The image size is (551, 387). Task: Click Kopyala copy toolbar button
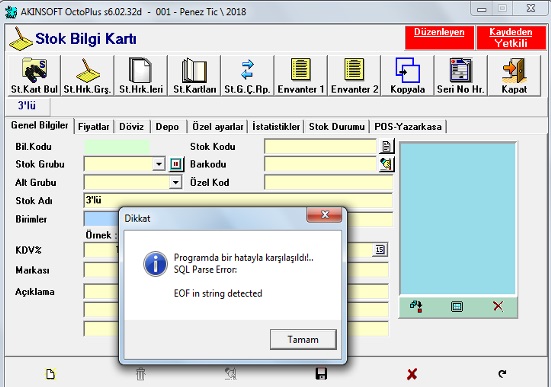(x=408, y=76)
